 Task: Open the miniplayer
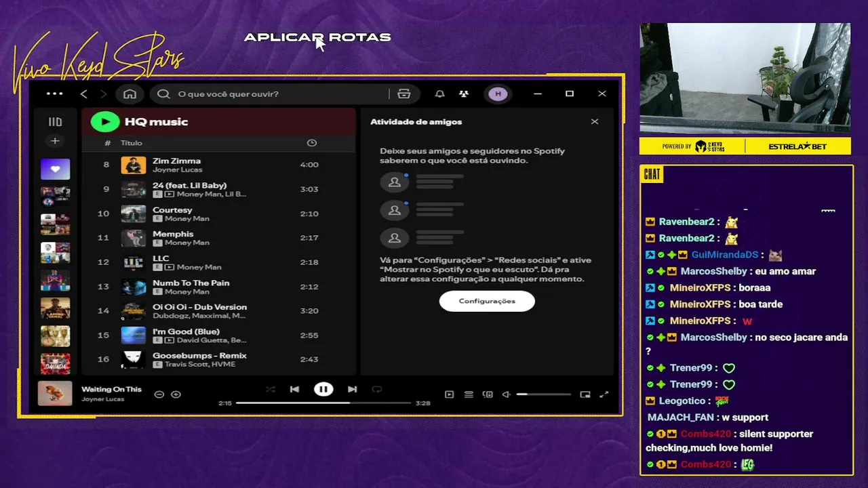coord(585,394)
